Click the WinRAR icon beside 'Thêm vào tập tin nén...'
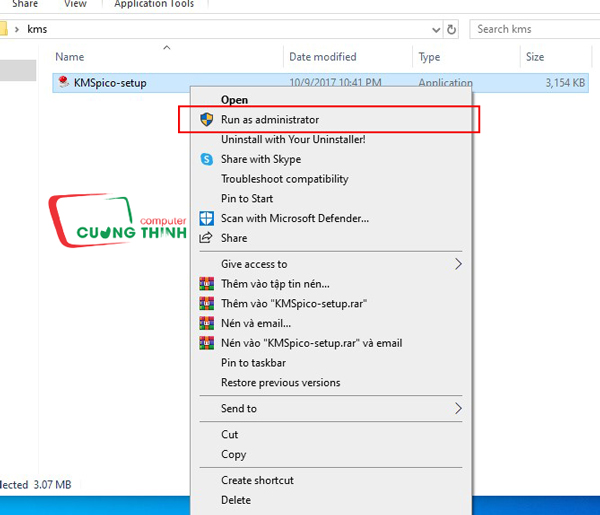 pyautogui.click(x=207, y=284)
